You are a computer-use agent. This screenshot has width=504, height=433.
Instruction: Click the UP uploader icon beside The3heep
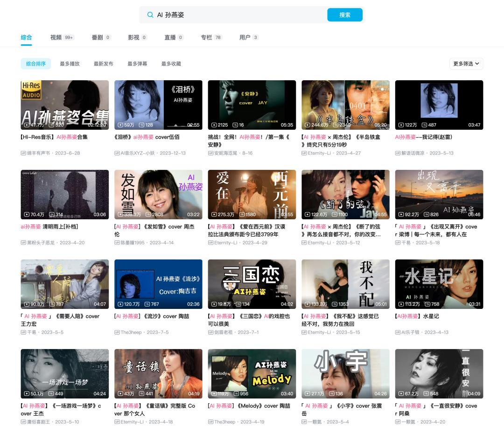(117, 332)
